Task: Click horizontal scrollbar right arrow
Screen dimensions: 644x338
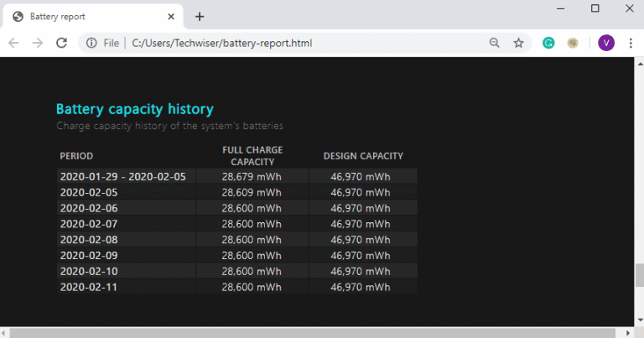Action: click(628, 333)
